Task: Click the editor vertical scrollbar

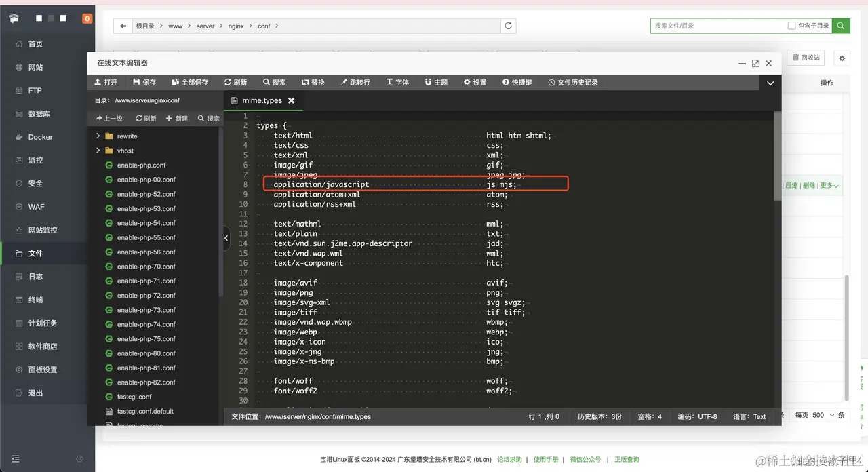Action: (x=777, y=156)
